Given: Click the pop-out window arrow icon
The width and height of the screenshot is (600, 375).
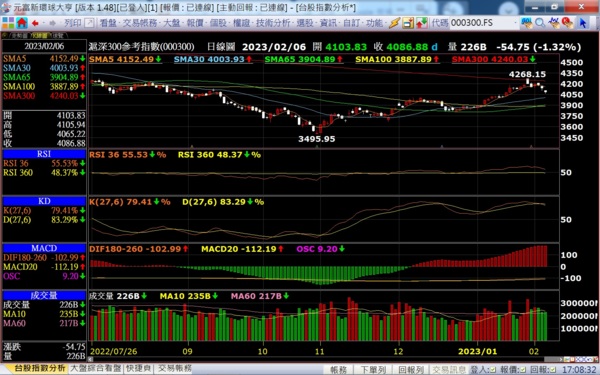Looking at the screenshot, I should coord(89,23).
